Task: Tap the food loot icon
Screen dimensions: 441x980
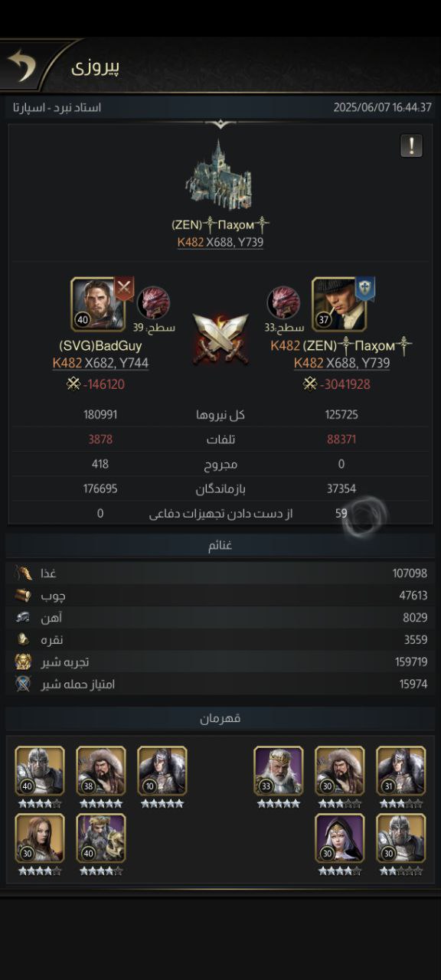Action: [23, 573]
